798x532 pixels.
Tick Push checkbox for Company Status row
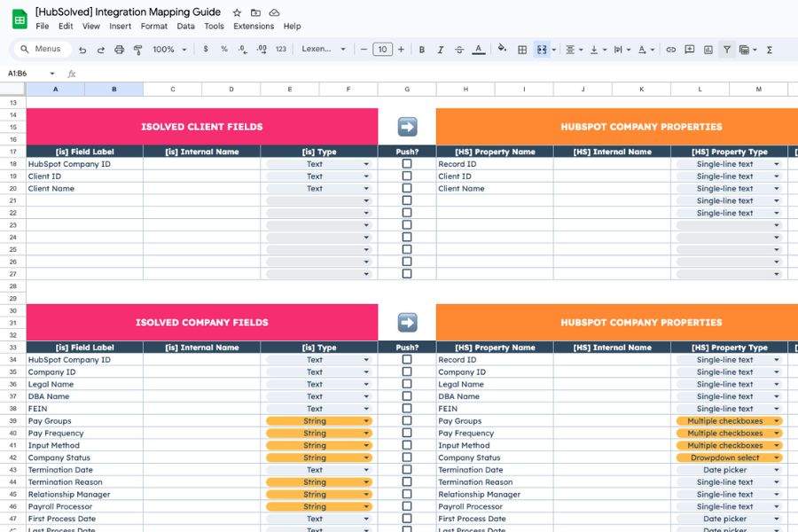tap(407, 458)
